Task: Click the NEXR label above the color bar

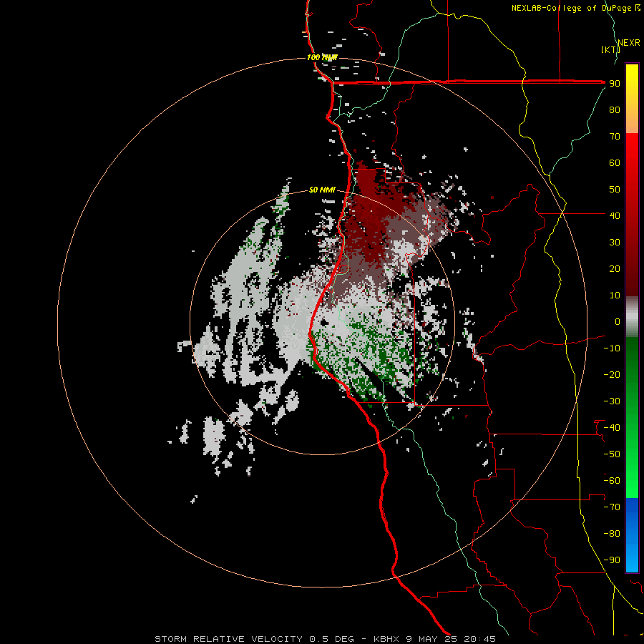Action: point(629,43)
